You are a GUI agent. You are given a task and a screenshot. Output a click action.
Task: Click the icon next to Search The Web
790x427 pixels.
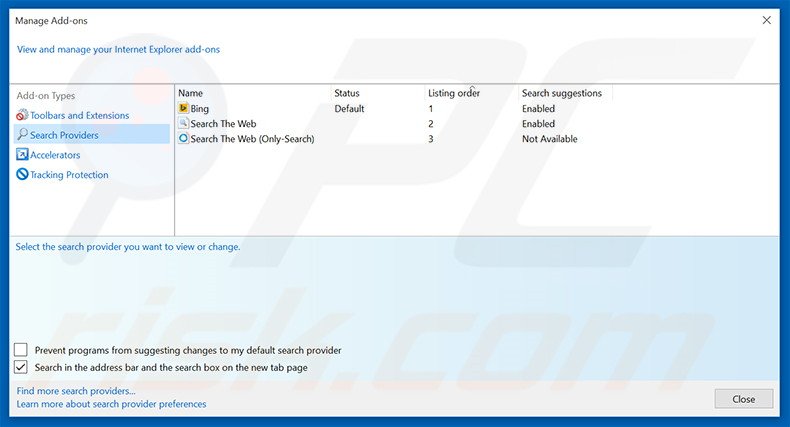pyautogui.click(x=183, y=123)
